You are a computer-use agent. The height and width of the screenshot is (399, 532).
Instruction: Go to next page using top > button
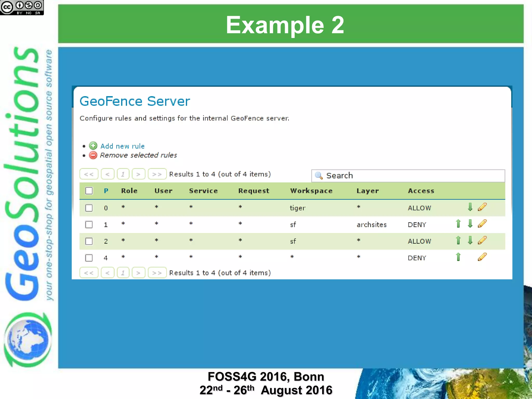coord(138,174)
